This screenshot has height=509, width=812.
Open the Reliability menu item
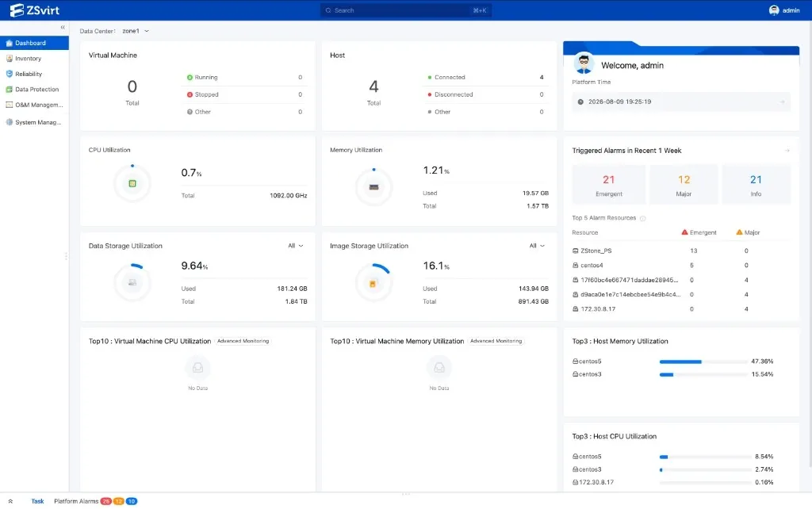pyautogui.click(x=34, y=74)
